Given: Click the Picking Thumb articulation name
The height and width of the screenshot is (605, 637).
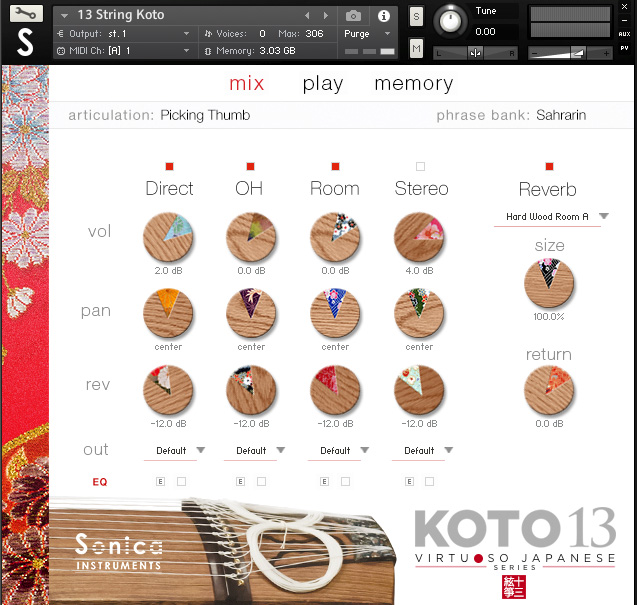Looking at the screenshot, I should [x=205, y=115].
